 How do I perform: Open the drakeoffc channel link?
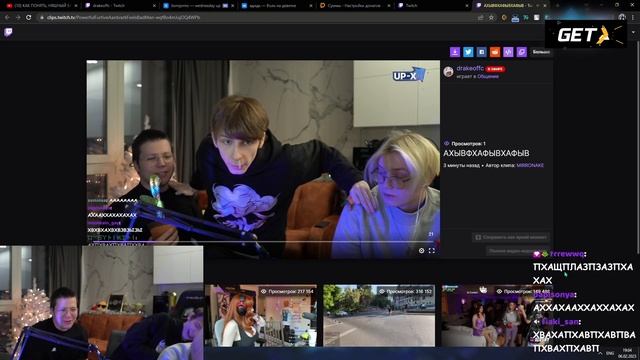point(470,69)
